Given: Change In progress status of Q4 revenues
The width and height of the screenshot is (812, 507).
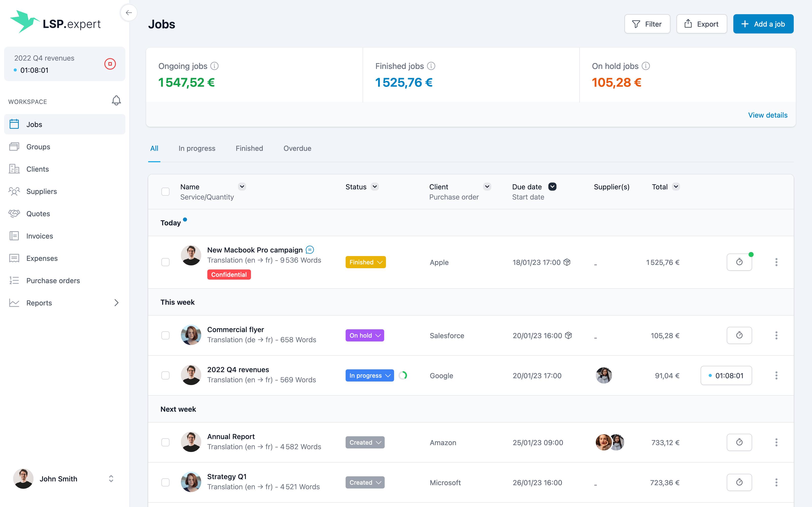Looking at the screenshot, I should click(369, 375).
